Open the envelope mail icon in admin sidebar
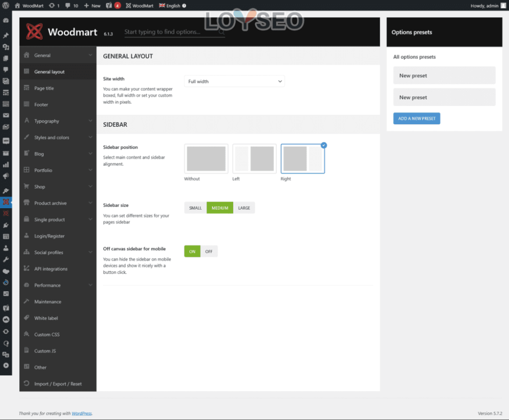The image size is (509, 420). tap(6, 115)
